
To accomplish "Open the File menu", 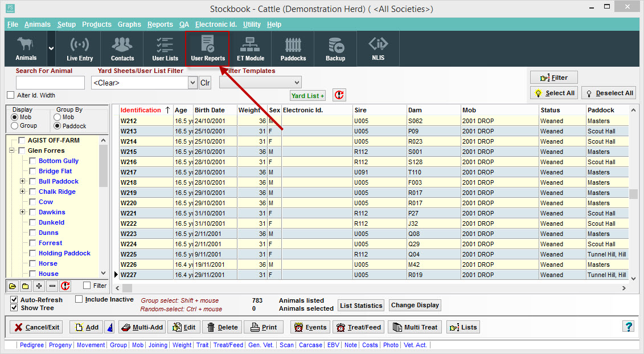I will (13, 25).
